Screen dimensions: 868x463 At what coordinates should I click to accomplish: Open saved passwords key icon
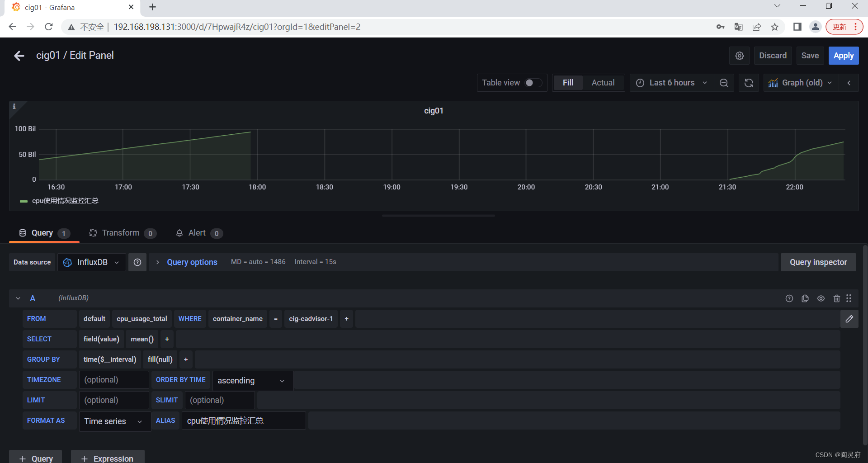[x=721, y=27]
